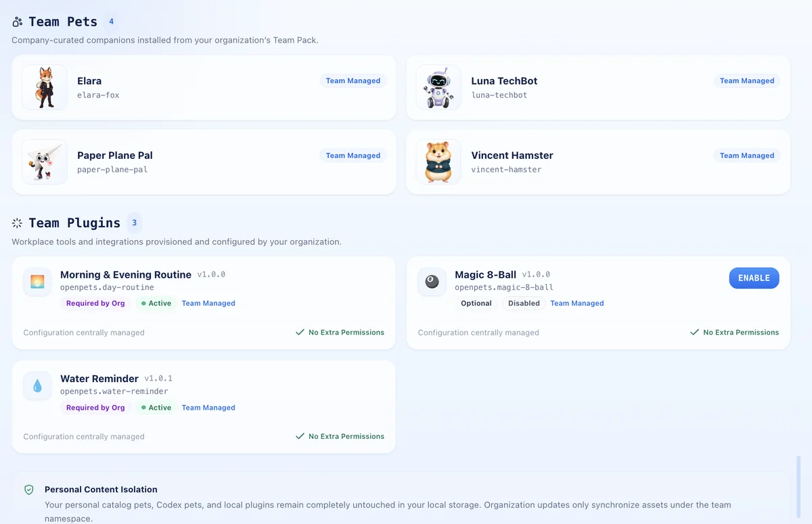This screenshot has height=524, width=812.
Task: Click the Team Plugins spinner icon
Action: [18, 223]
